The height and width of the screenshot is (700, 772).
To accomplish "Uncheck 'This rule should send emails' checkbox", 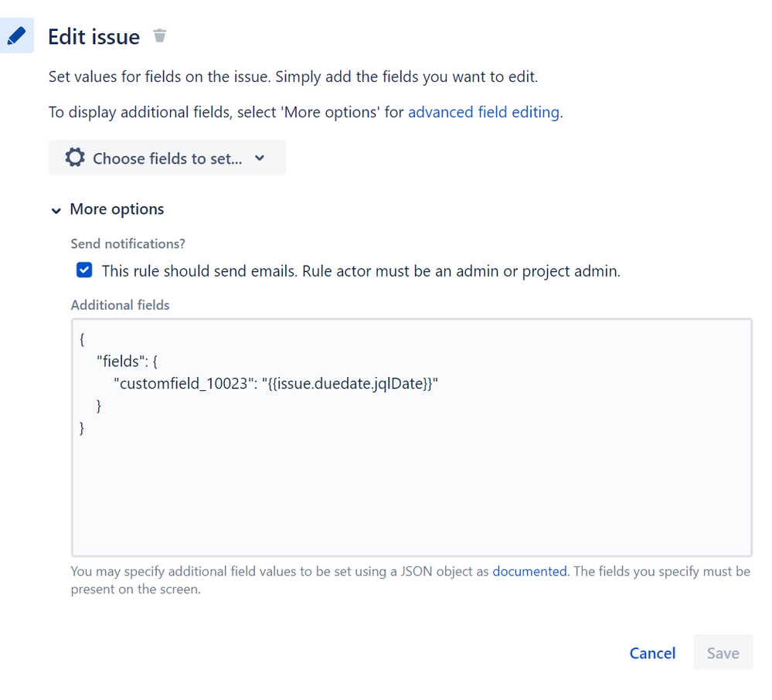I will coord(84,270).
